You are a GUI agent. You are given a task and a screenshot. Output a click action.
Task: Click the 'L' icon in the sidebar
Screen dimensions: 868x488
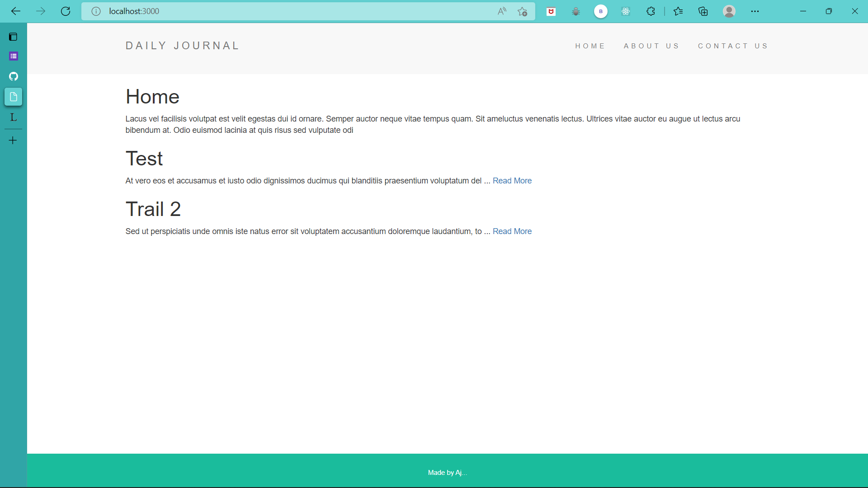click(x=13, y=117)
